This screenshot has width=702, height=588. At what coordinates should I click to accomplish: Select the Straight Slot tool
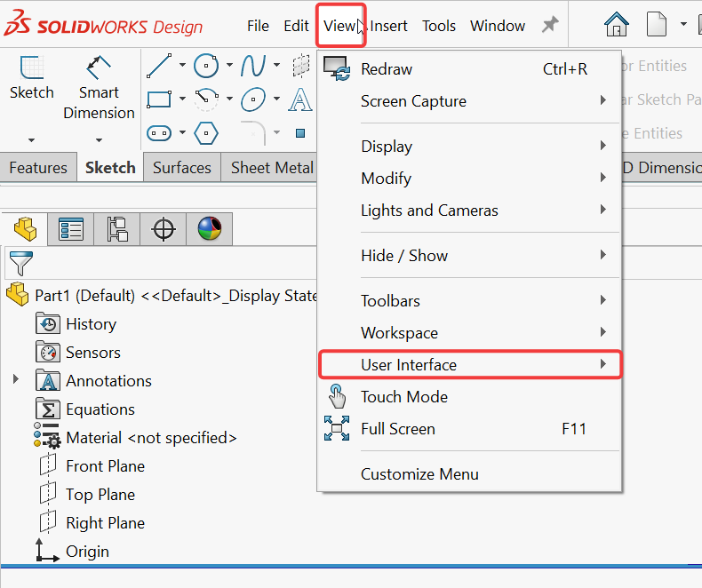click(159, 133)
